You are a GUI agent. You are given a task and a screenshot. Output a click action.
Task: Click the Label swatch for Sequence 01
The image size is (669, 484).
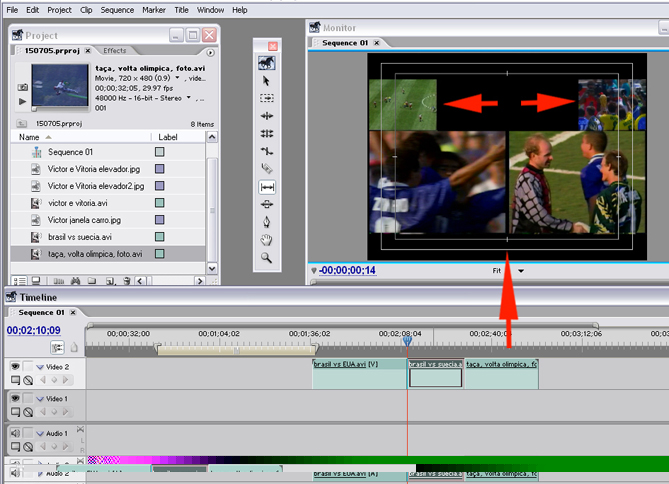[x=159, y=152]
